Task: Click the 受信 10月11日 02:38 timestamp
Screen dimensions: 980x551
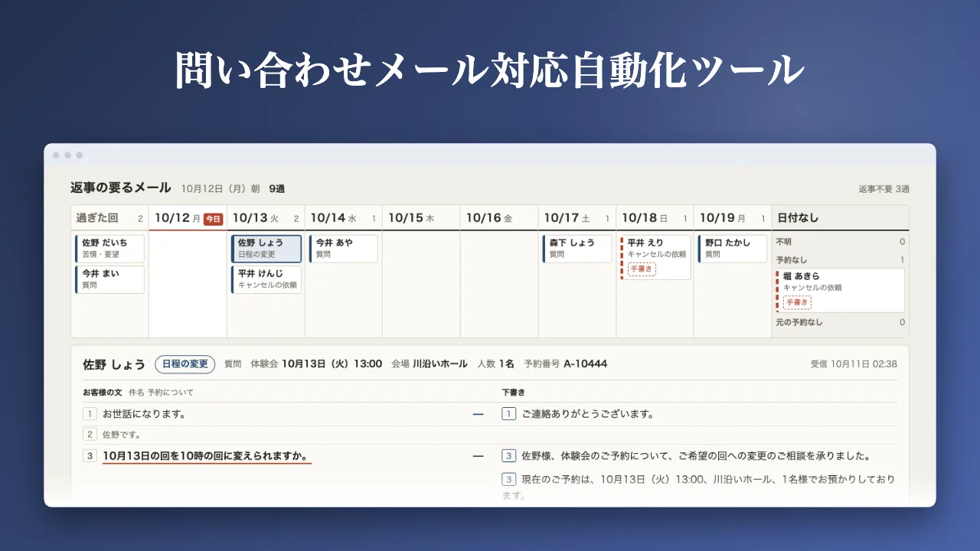Action: 854,364
